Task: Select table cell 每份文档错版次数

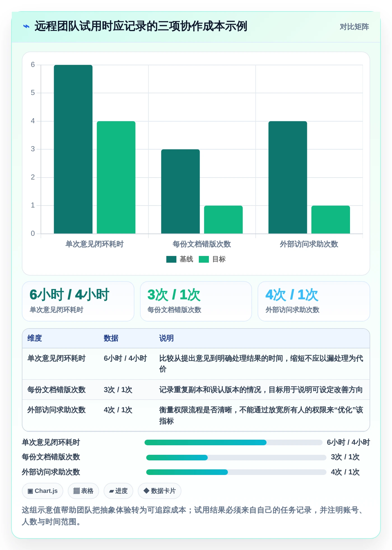Action: (x=56, y=390)
